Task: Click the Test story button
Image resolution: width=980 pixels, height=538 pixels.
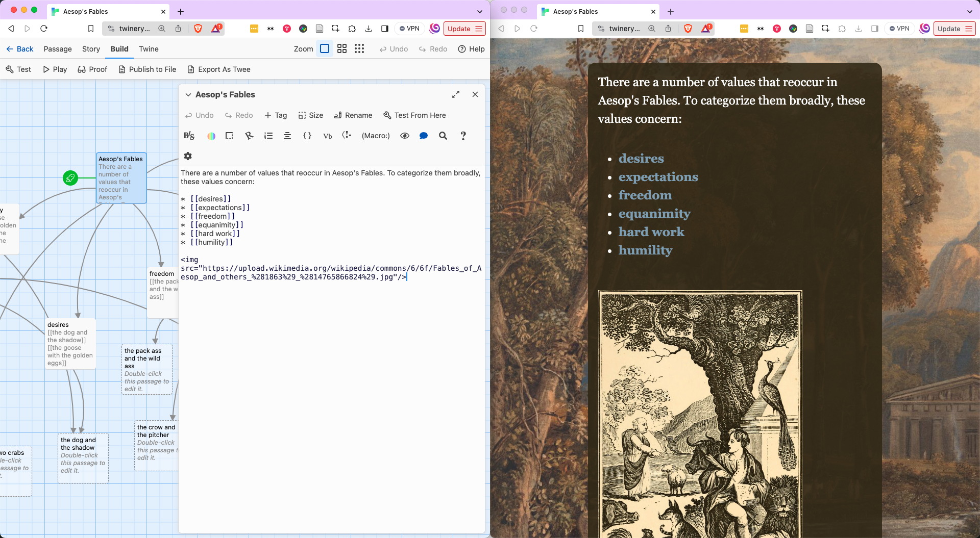Action: (x=18, y=69)
